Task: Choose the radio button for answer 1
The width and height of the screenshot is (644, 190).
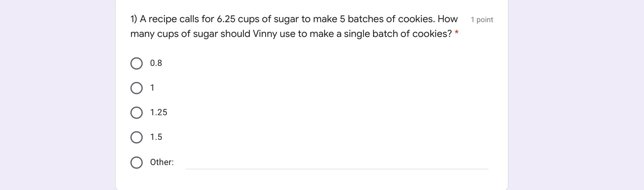Action: point(137,88)
